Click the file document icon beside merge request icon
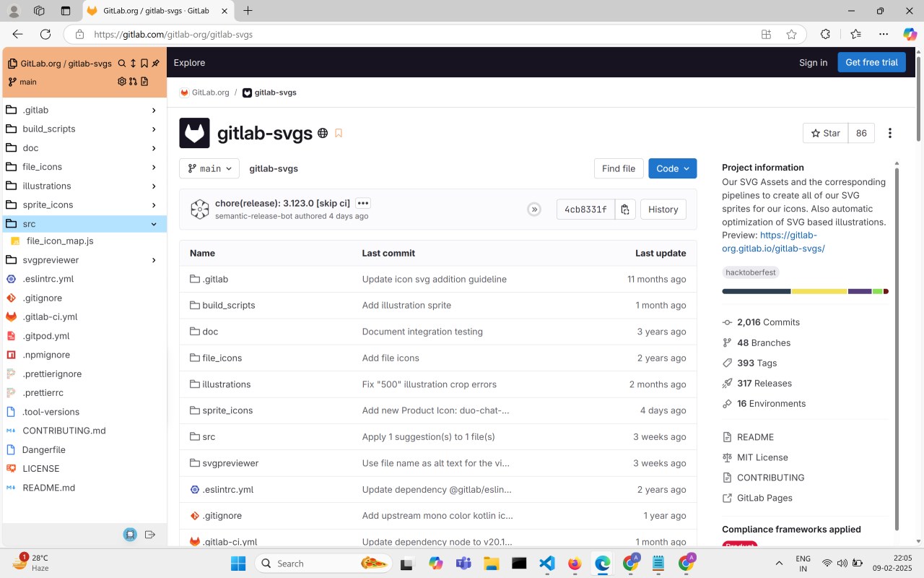This screenshot has width=924, height=578. (x=144, y=82)
